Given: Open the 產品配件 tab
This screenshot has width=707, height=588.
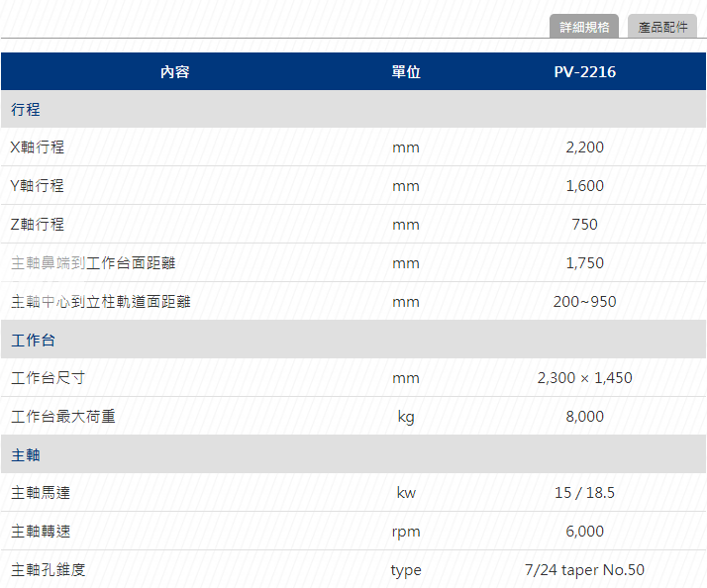Looking at the screenshot, I should 662,27.
